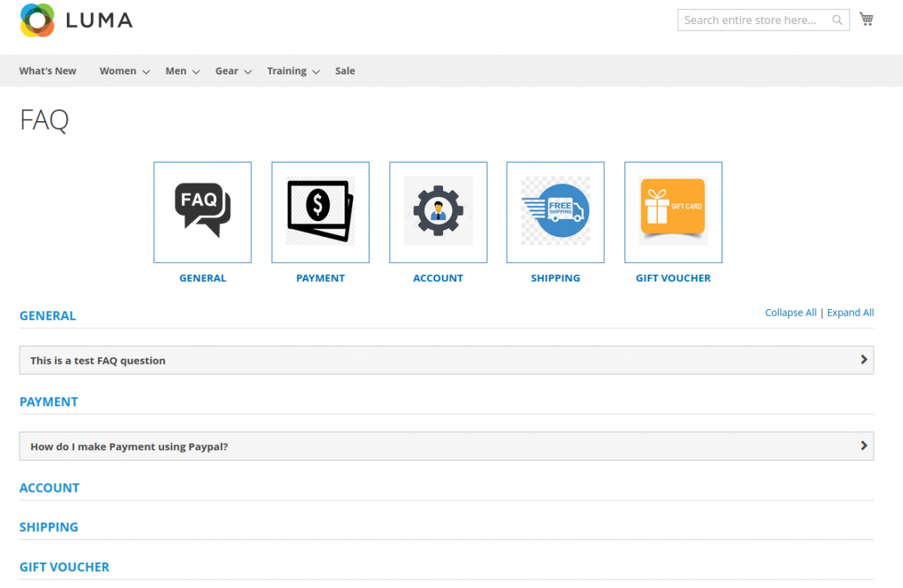Image resolution: width=903 pixels, height=588 pixels.
Task: Open the Men category dropdown
Action: pyautogui.click(x=175, y=70)
